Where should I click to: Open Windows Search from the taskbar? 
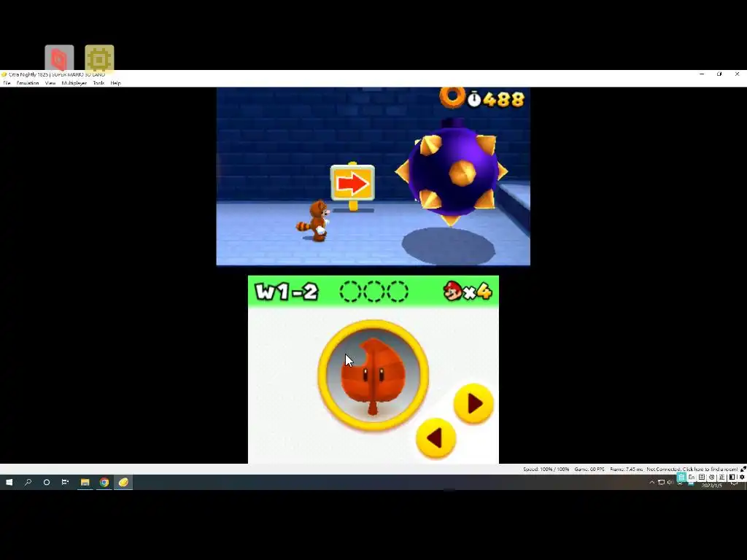[x=28, y=482]
